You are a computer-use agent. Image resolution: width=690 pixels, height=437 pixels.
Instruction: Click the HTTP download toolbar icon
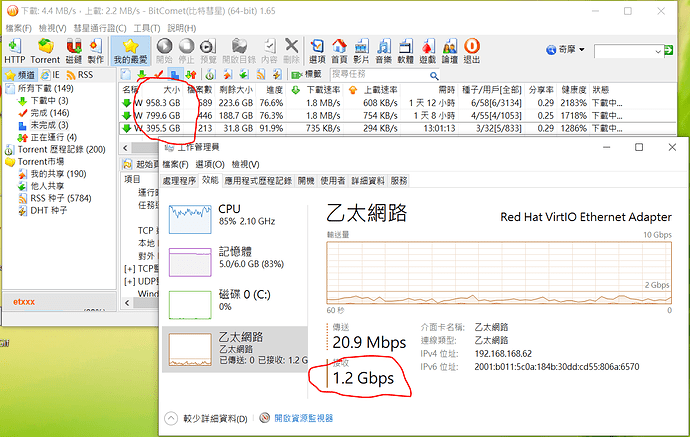point(15,51)
